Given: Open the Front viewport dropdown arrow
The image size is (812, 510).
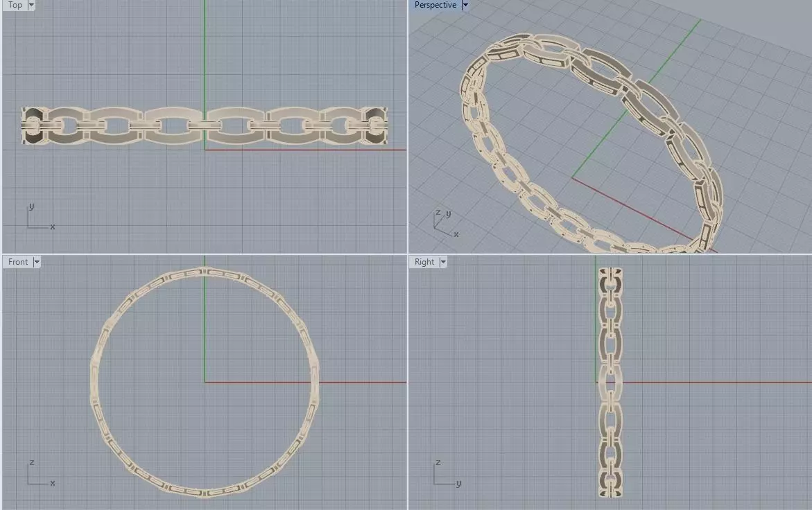Looking at the screenshot, I should coord(37,262).
